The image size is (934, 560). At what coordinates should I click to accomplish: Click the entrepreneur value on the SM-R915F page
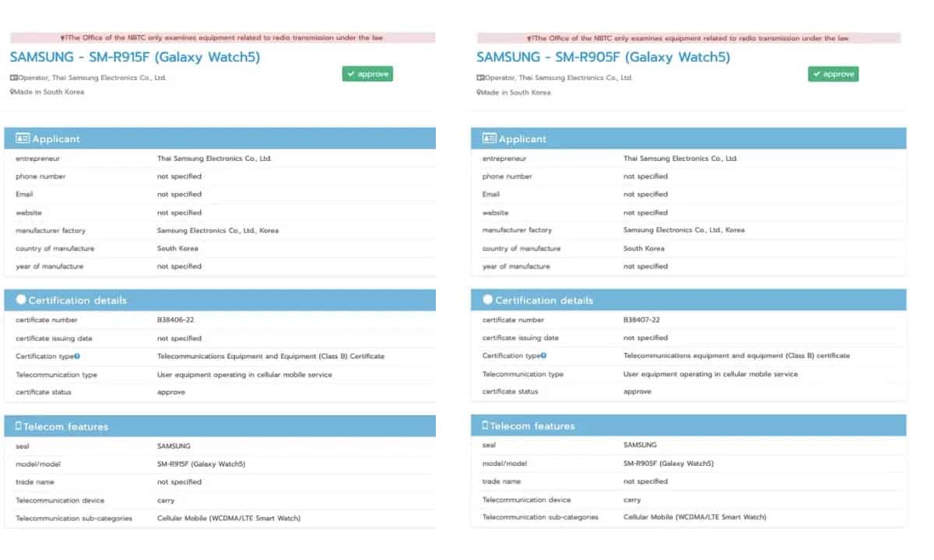[214, 159]
